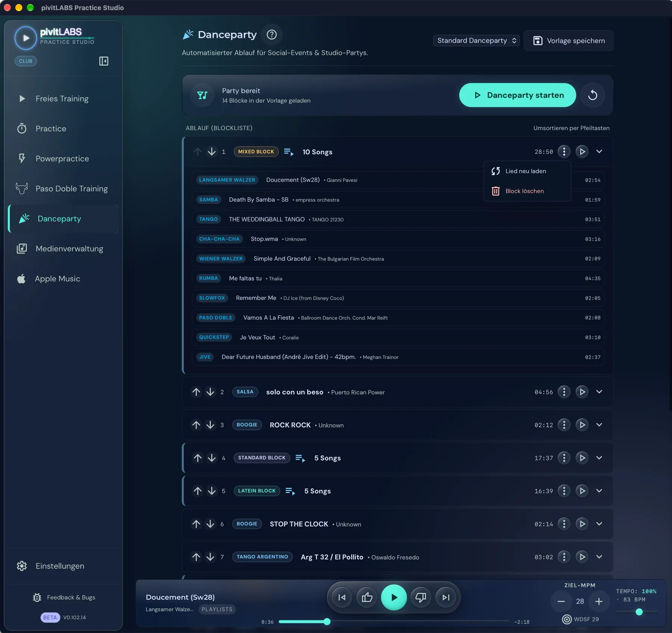The width and height of the screenshot is (672, 633).
Task: Collapse the sidebar panel icon
Action: pyautogui.click(x=103, y=61)
